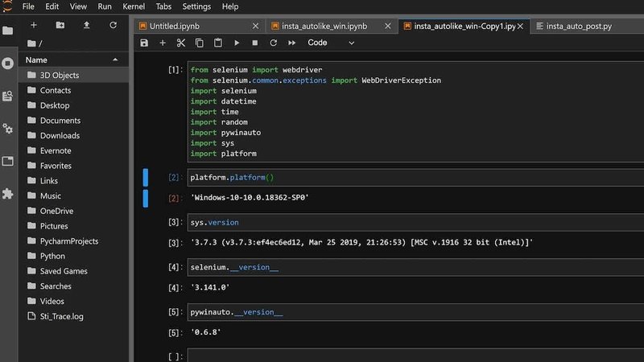Cut selected cells with the scissors icon

point(180,43)
